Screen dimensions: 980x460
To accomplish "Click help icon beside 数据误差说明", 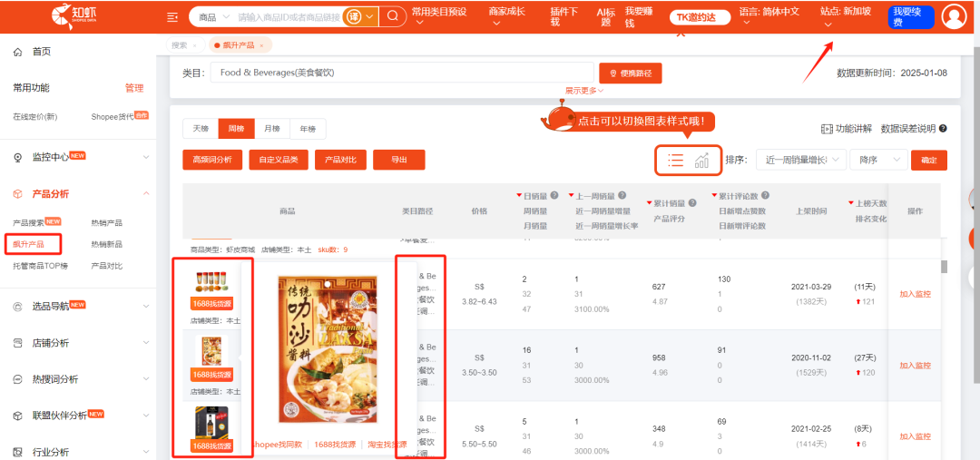I will (x=943, y=129).
